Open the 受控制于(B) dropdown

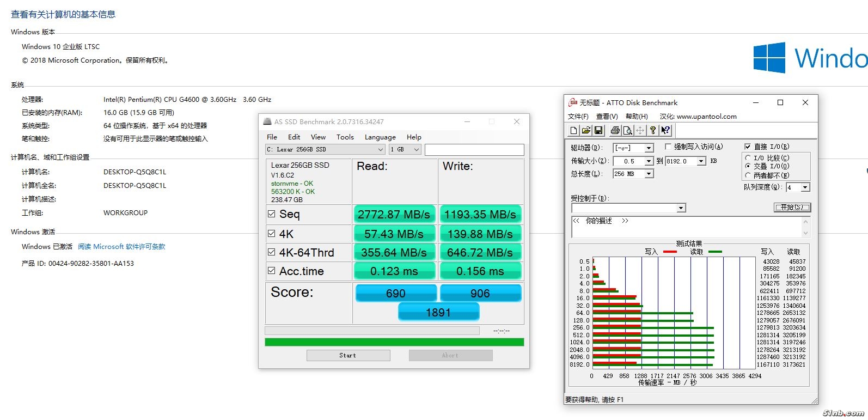[x=628, y=208]
